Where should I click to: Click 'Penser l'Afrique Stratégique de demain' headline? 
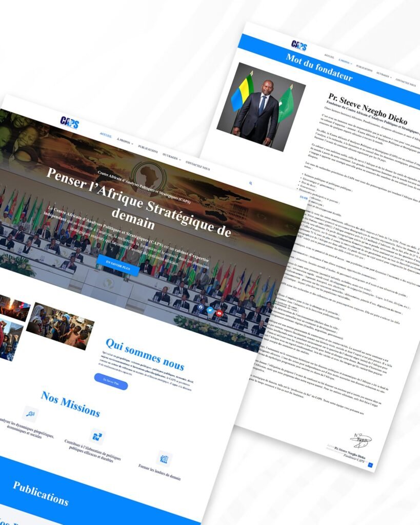click(x=138, y=203)
